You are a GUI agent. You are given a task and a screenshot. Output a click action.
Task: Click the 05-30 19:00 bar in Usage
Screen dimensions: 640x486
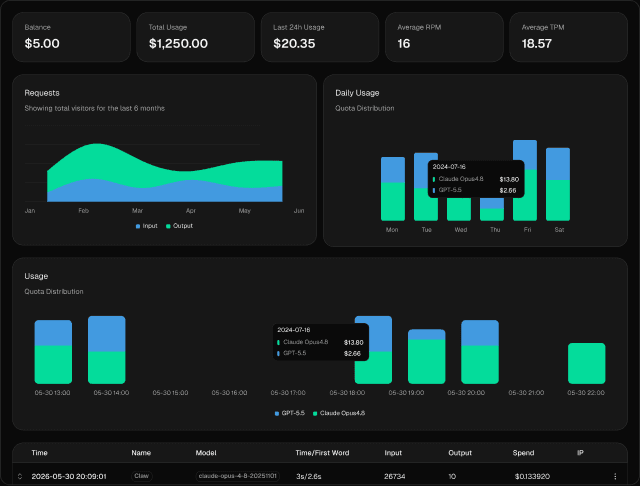point(427,356)
